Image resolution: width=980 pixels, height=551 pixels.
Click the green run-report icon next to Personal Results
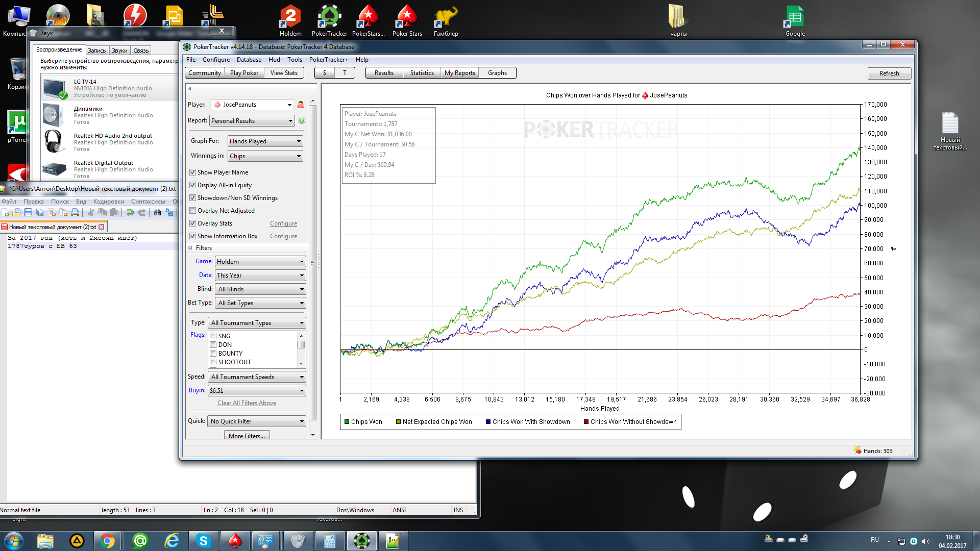[302, 121]
